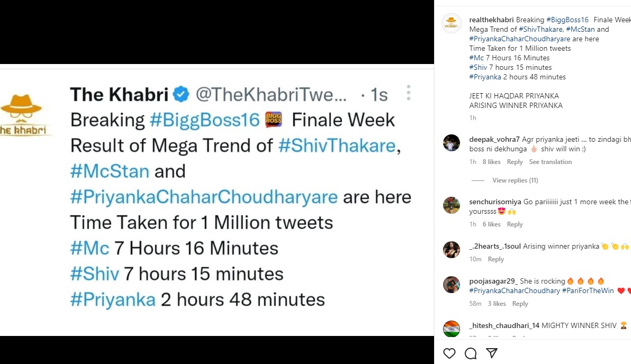The image size is (631, 364).
Task: Click _hitesh_chaudhari_14's flag avatar
Action: (452, 329)
